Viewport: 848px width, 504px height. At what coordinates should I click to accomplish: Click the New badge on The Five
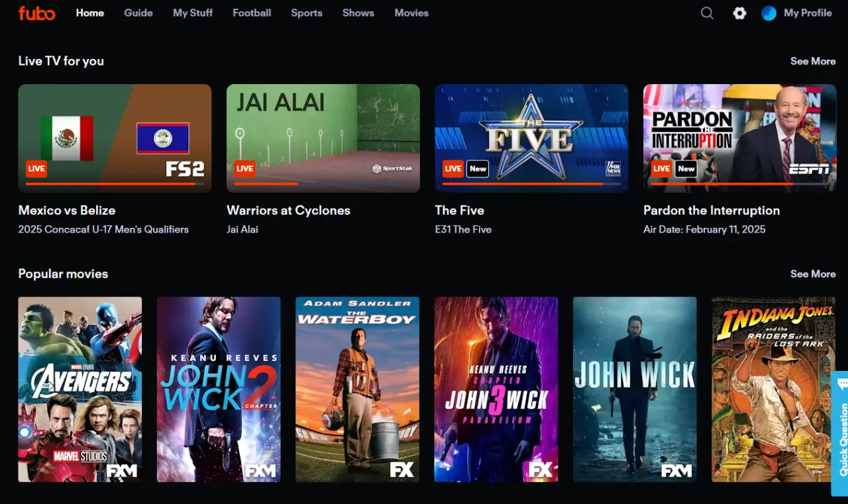478,169
